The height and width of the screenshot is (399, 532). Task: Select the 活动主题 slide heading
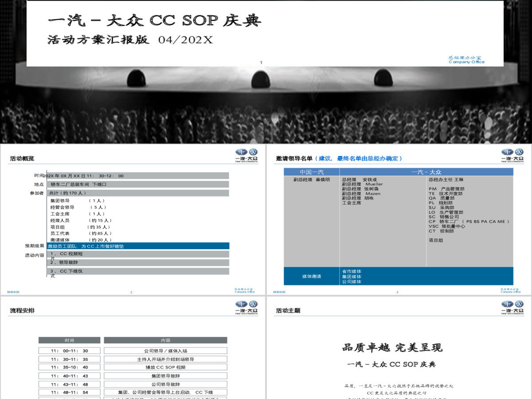click(x=288, y=310)
